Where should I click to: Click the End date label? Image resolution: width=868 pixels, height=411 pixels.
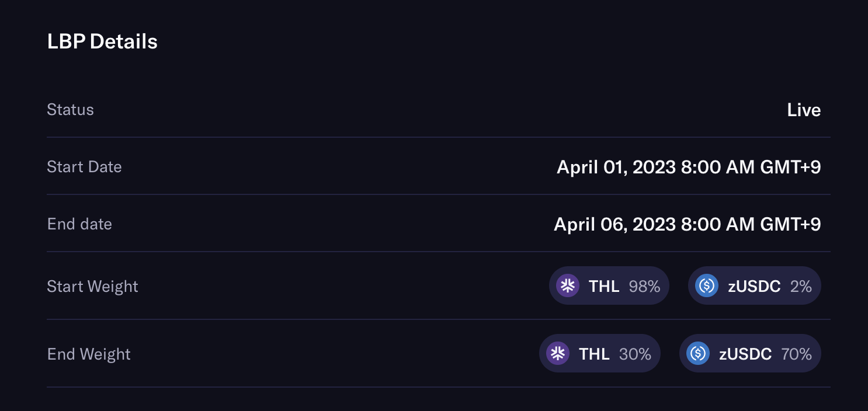click(79, 224)
